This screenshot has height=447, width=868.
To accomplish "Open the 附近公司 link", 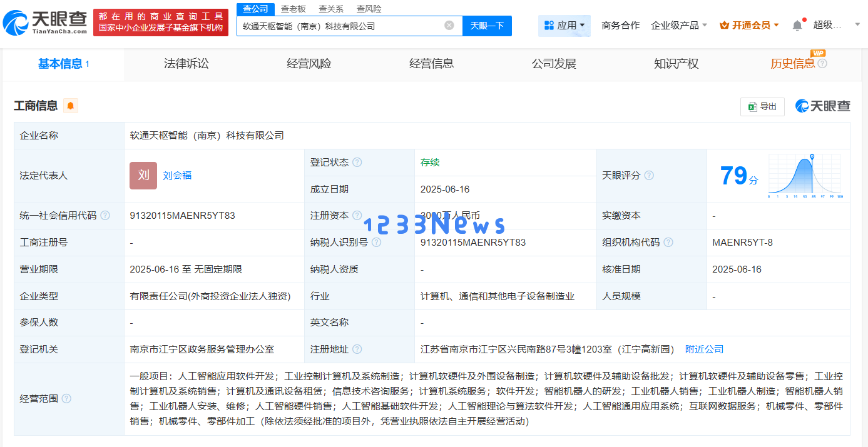I will point(704,349).
